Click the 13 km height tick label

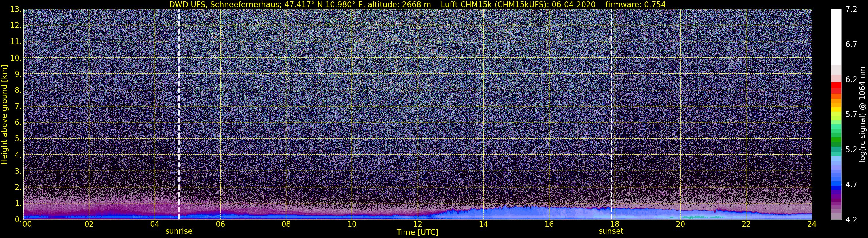click(x=16, y=9)
